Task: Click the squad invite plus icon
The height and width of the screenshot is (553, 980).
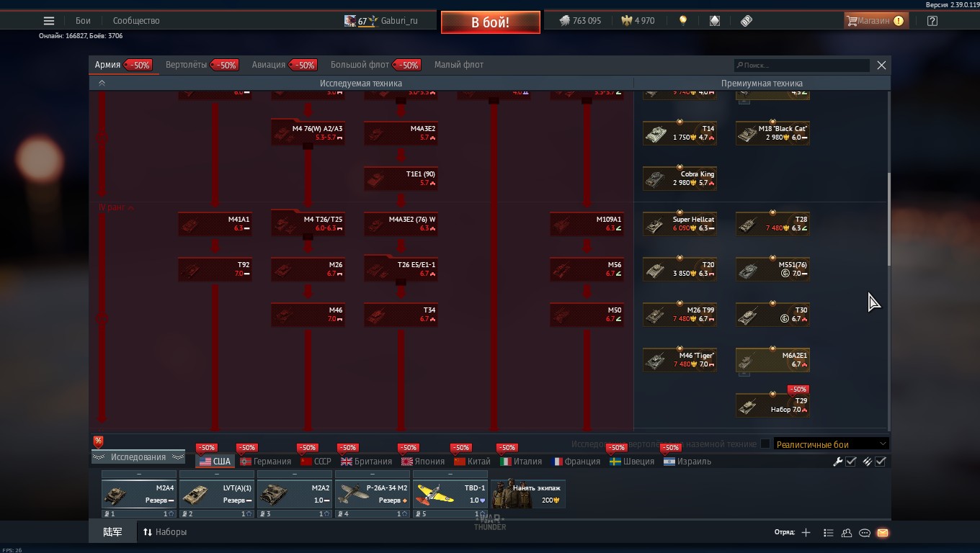Action: click(x=806, y=533)
